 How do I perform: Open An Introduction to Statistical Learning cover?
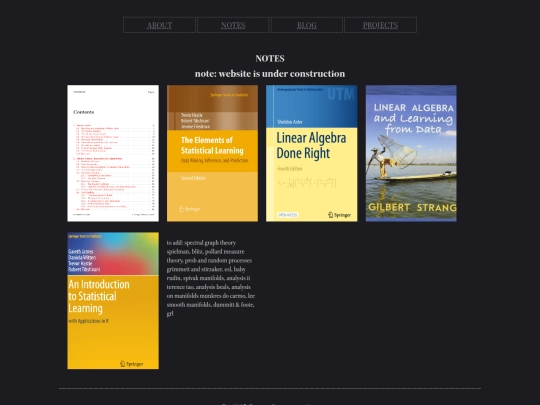coord(113,300)
